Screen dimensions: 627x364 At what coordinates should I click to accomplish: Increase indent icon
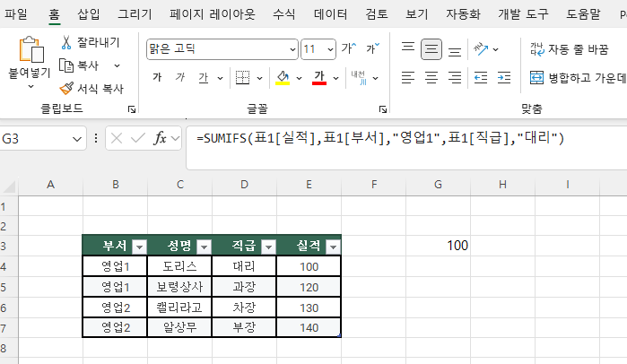pos(504,77)
